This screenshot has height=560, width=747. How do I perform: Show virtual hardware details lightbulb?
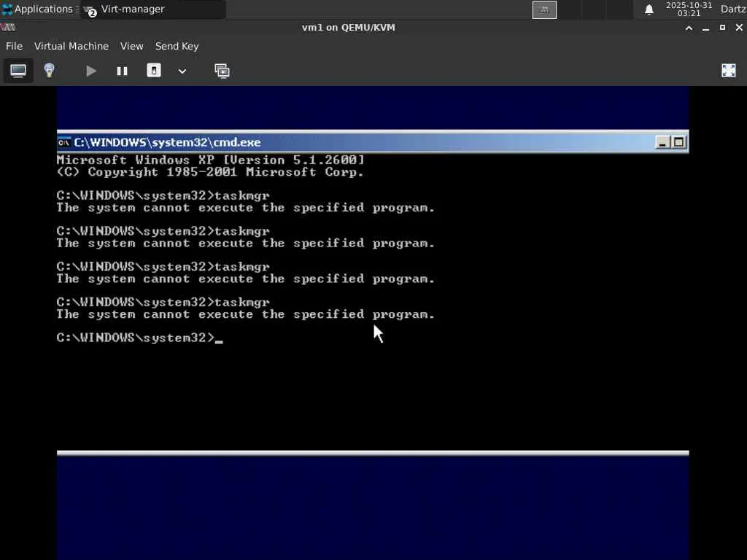tap(49, 71)
